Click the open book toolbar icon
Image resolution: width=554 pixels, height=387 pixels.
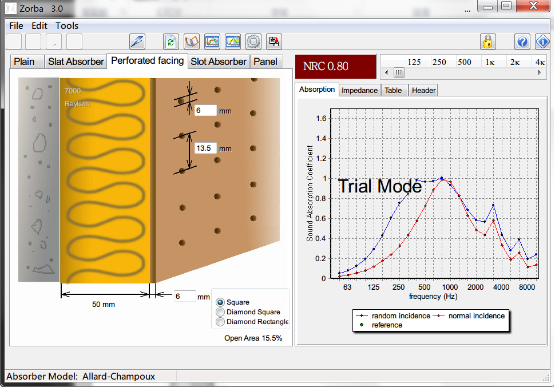(191, 41)
